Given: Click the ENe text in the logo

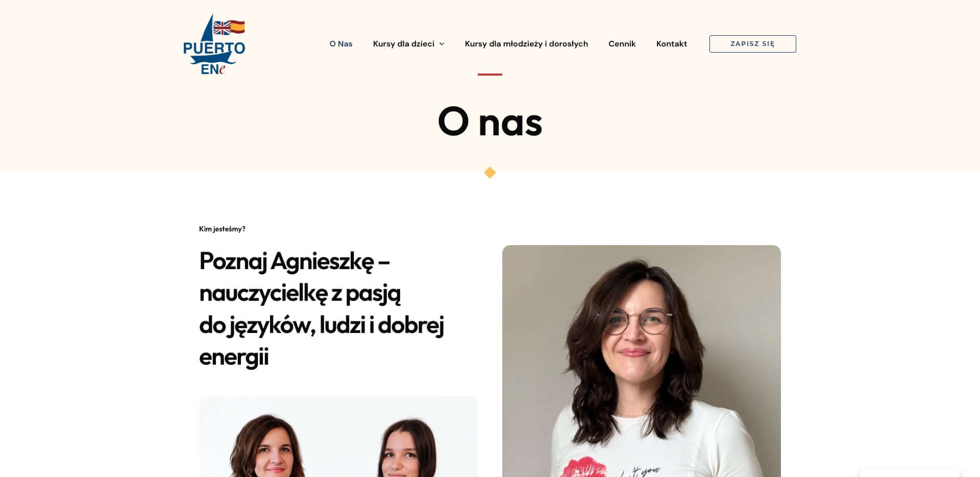Looking at the screenshot, I should coord(213,69).
